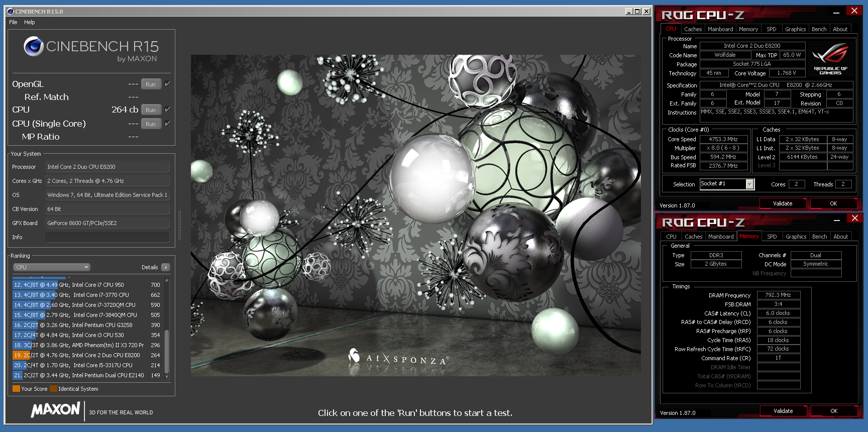
Task: Click the orange Your Score legend swatch
Action: 16,388
